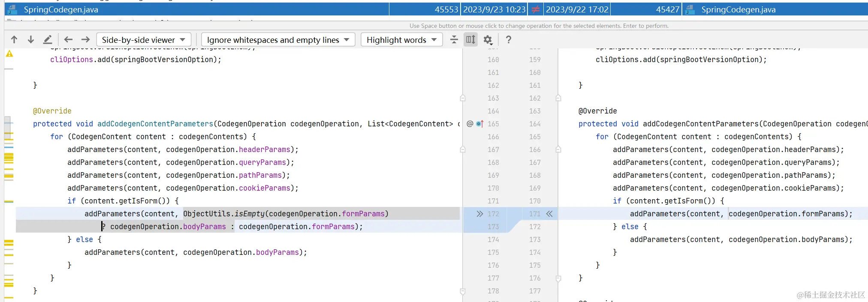The image size is (868, 302).
Task: Click line number 171 in right gutter
Action: coord(535,214)
